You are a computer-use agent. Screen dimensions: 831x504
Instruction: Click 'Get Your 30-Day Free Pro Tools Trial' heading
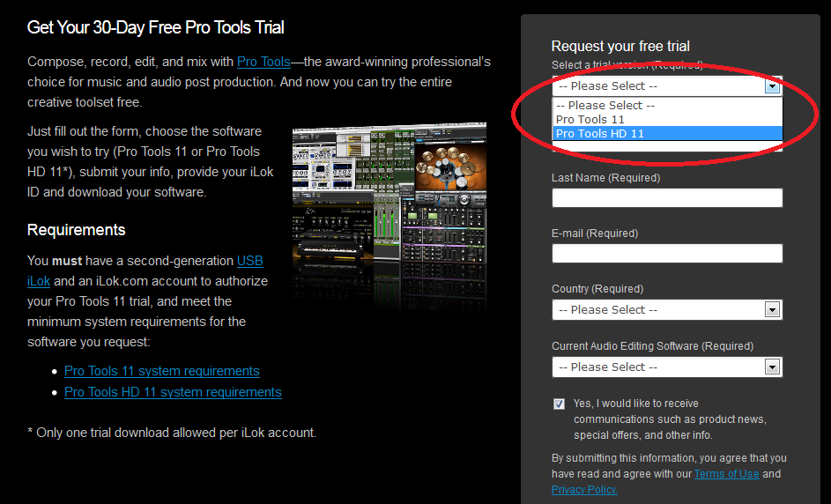coord(156,27)
